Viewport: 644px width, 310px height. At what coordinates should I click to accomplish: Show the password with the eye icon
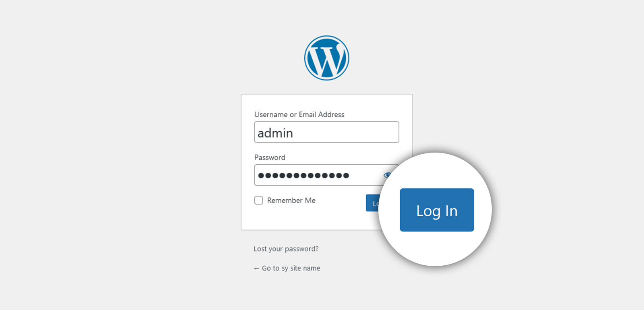387,175
